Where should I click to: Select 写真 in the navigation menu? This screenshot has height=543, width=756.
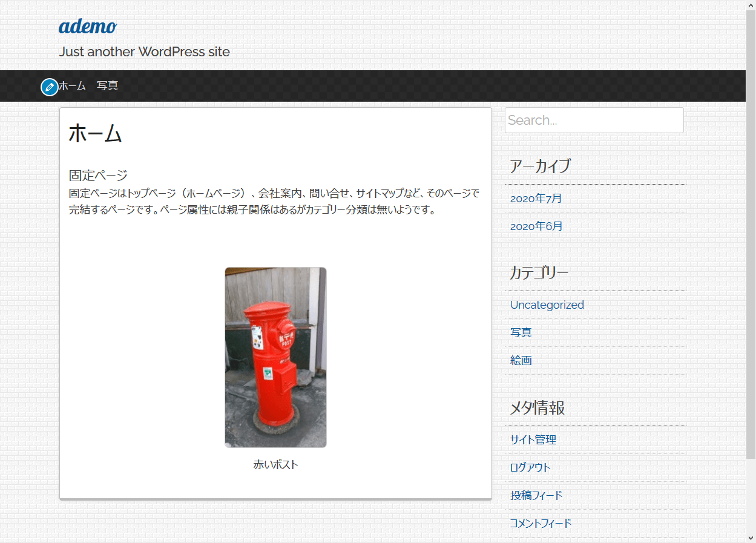(108, 86)
